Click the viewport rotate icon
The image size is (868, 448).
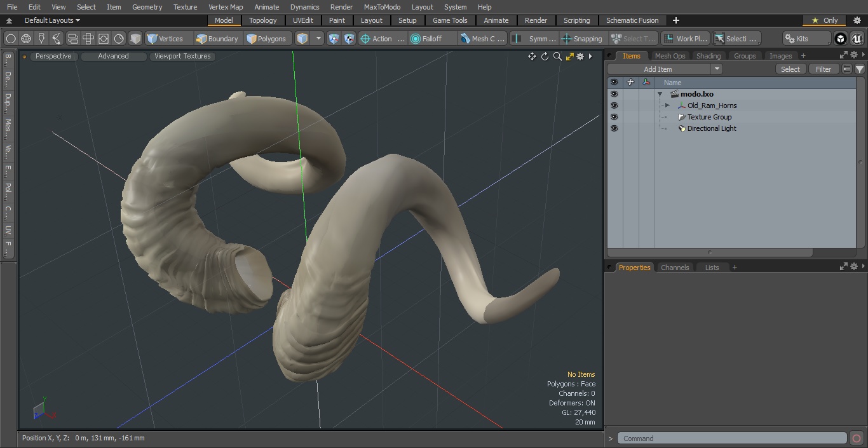[545, 56]
